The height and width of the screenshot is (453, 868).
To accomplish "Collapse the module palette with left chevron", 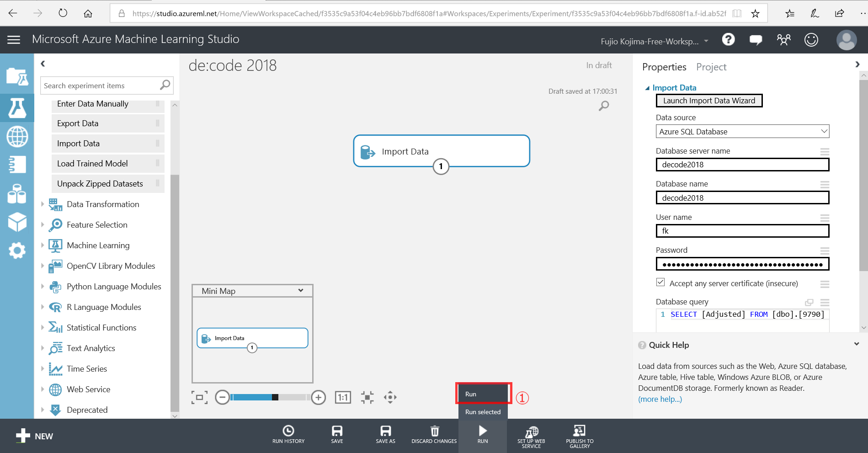I will tap(43, 64).
